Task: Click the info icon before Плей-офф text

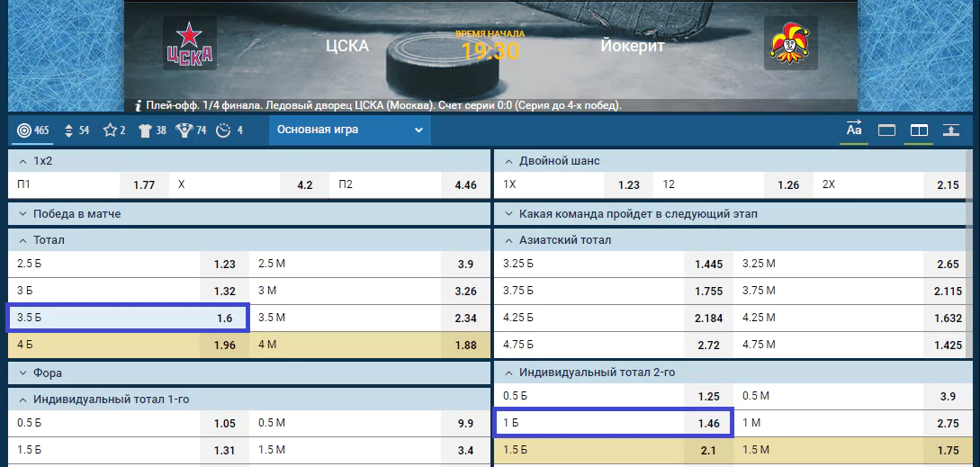Action: (138, 105)
